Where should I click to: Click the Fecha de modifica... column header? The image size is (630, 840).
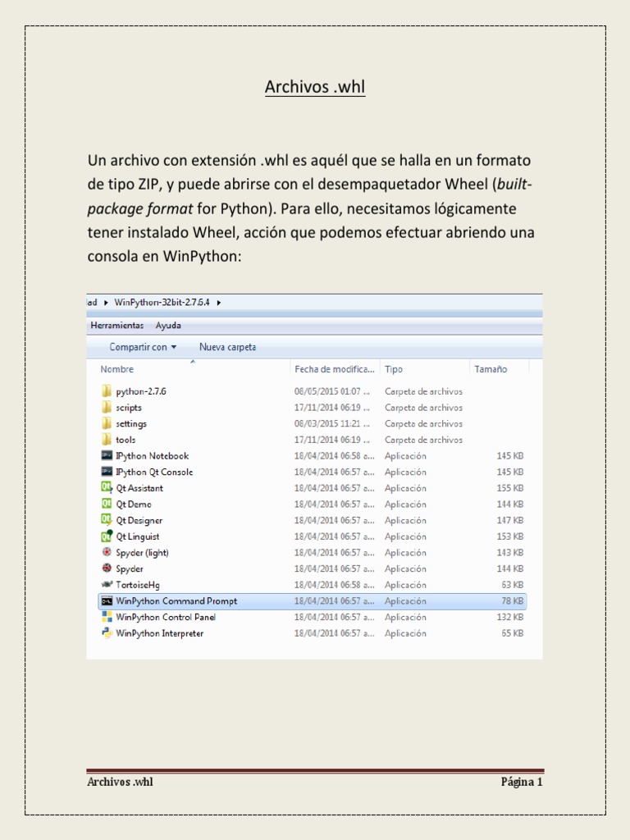(x=335, y=369)
